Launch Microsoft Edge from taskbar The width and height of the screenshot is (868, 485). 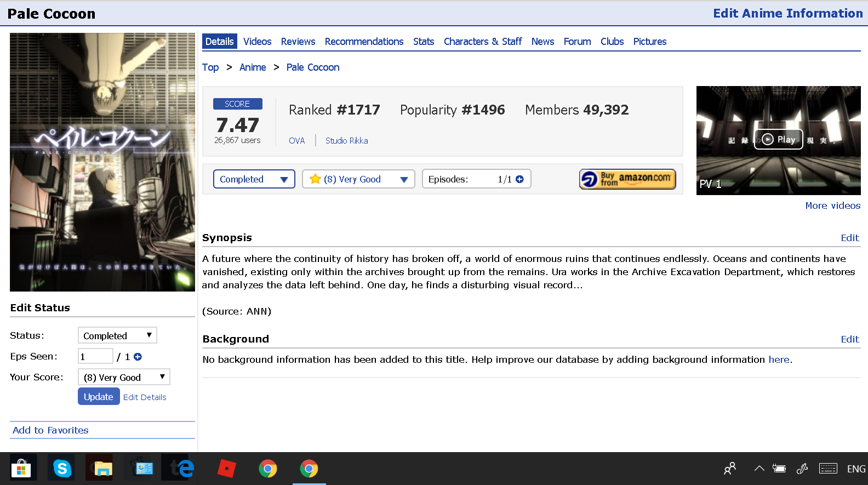click(x=185, y=469)
